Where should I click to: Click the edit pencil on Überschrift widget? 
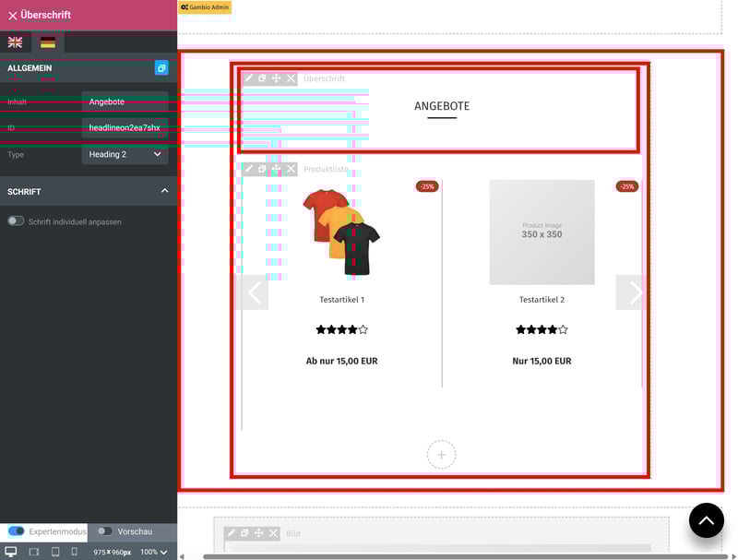[248, 79]
